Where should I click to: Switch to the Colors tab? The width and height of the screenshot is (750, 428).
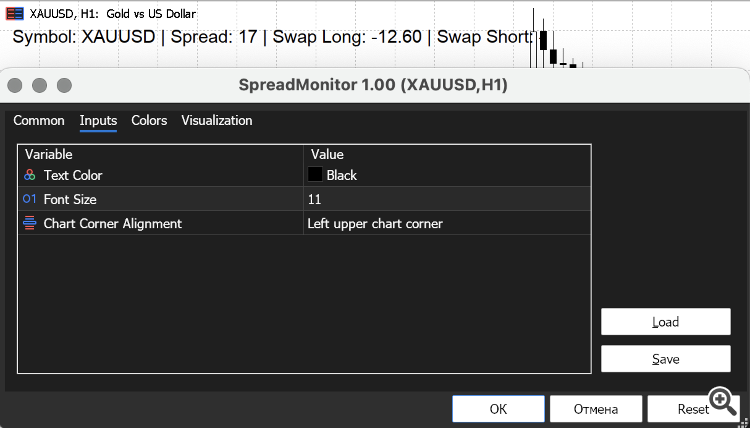(x=149, y=121)
